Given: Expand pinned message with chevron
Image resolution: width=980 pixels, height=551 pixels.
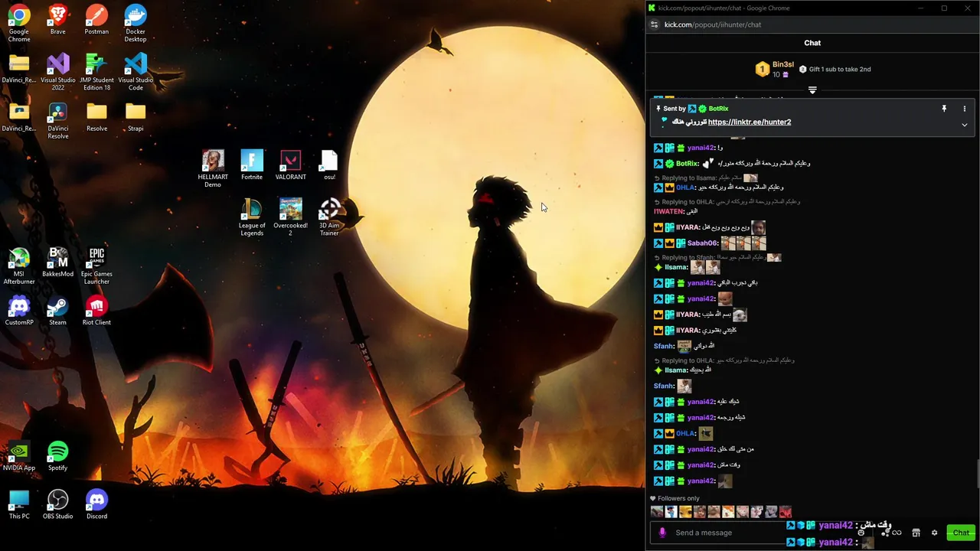Looking at the screenshot, I should coord(964,125).
